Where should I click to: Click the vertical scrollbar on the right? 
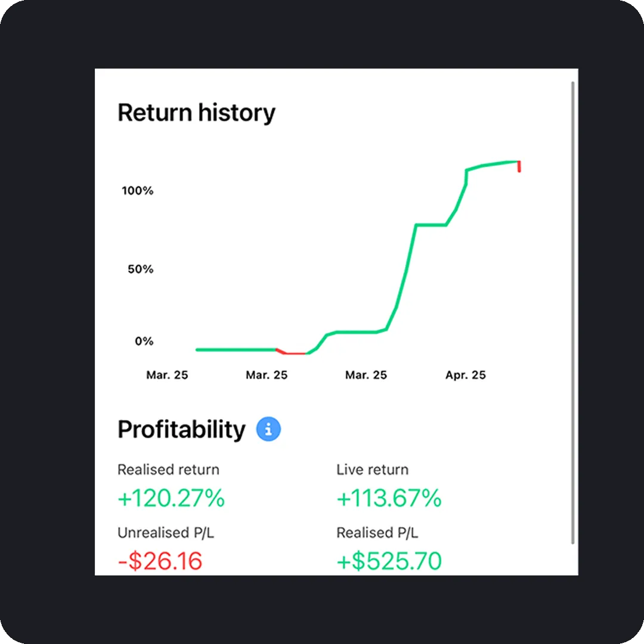click(572, 313)
